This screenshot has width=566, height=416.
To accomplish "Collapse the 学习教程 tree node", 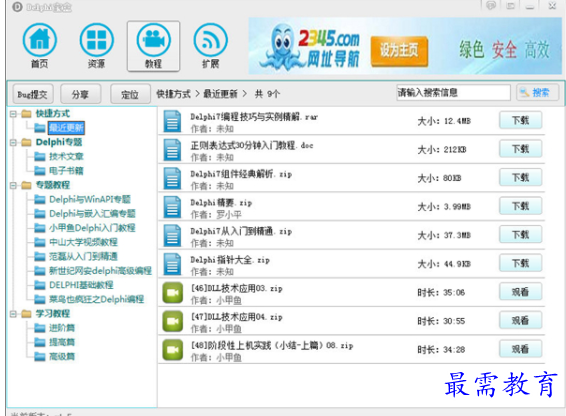I will 13,314.
